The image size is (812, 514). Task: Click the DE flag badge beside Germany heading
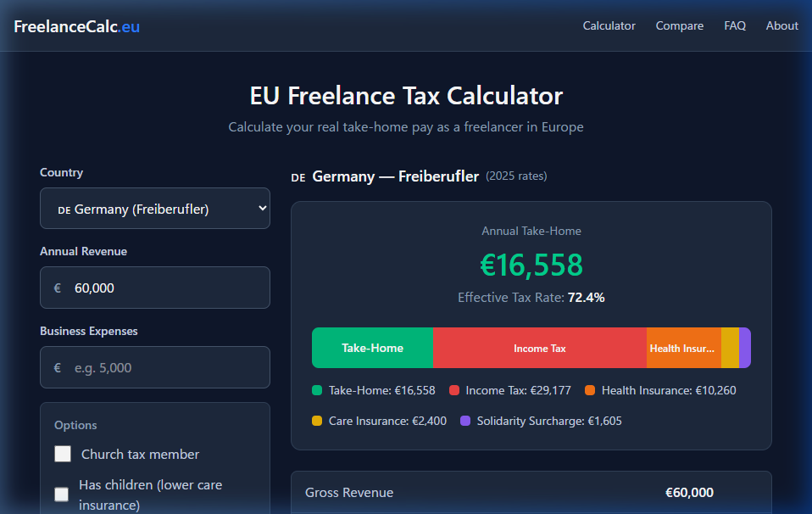[x=298, y=177]
